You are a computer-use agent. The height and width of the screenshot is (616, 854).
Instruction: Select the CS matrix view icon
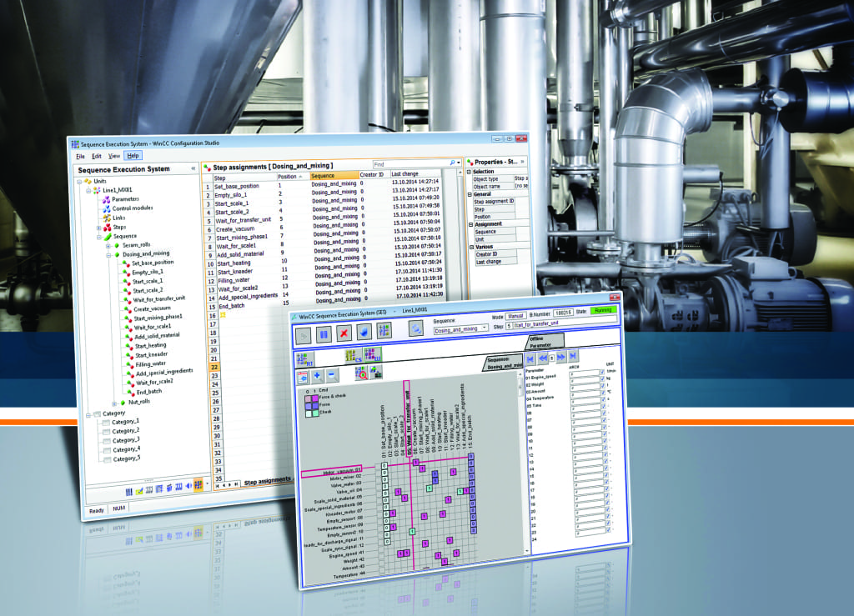[x=353, y=357]
